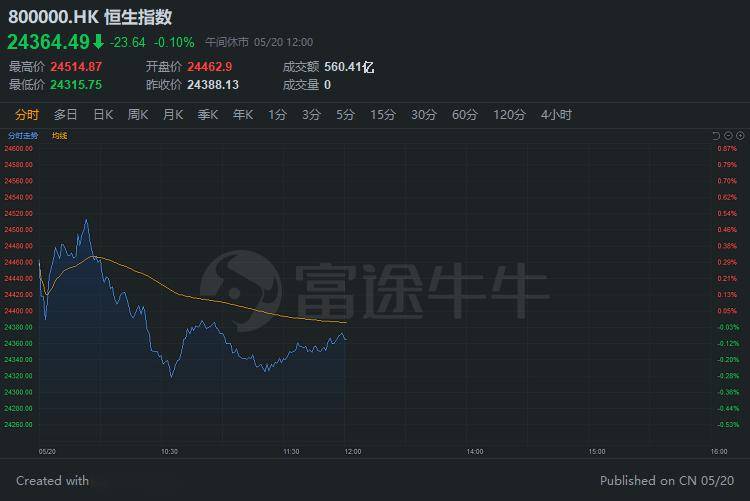Switch to the 60分 interval tab

[x=464, y=115]
